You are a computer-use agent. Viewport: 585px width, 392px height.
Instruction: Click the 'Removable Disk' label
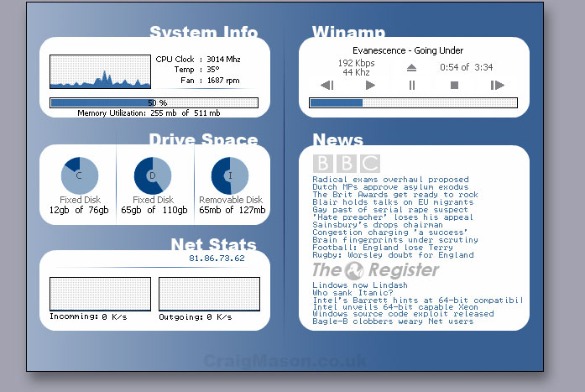coord(231,200)
